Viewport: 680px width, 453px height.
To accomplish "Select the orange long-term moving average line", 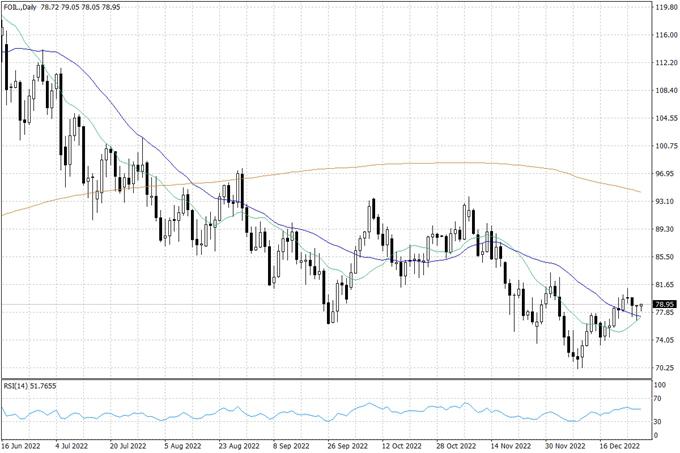I will 400,164.
